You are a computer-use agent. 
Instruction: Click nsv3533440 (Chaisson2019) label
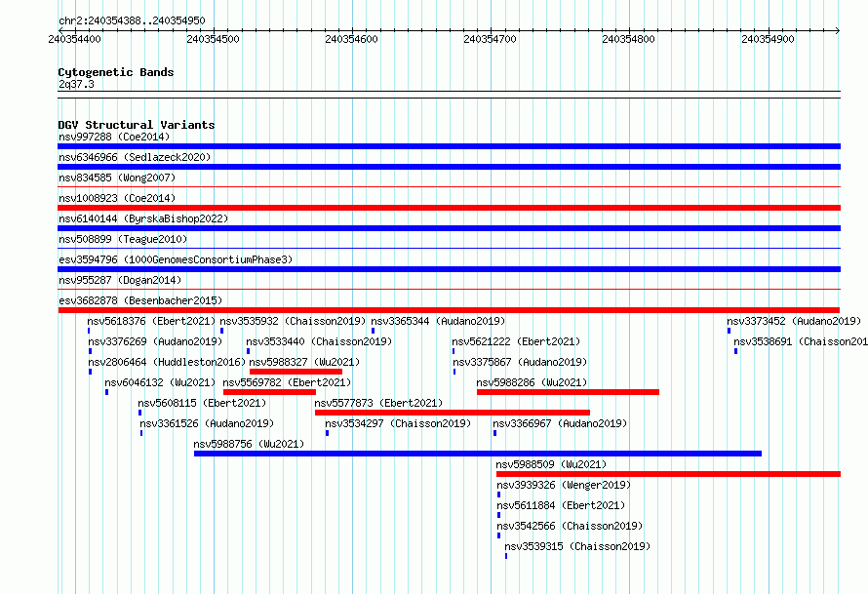[319, 341]
